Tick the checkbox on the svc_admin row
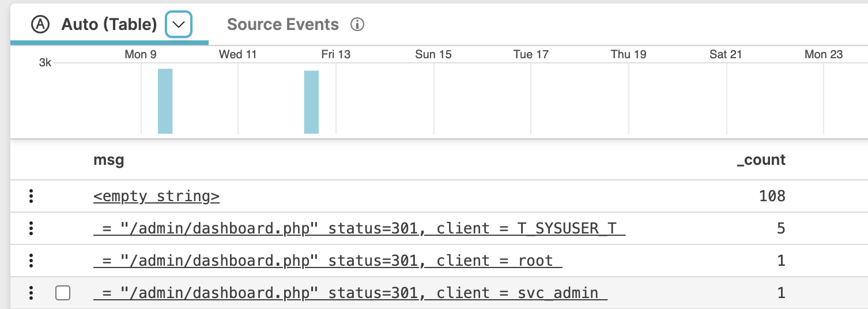 point(63,293)
